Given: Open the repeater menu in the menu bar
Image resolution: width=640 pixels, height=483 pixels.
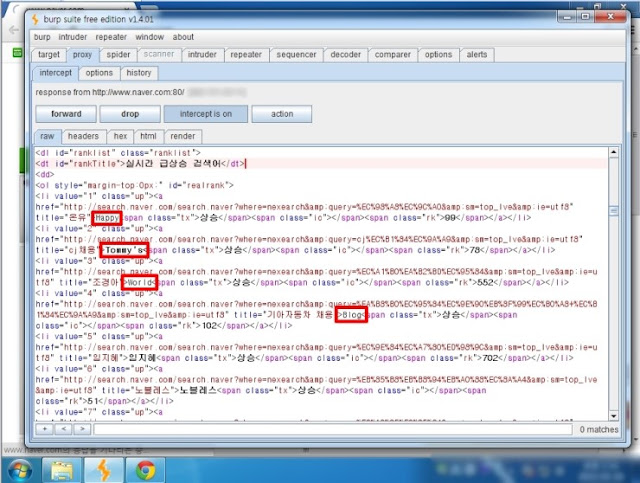Looking at the screenshot, I should point(111,37).
